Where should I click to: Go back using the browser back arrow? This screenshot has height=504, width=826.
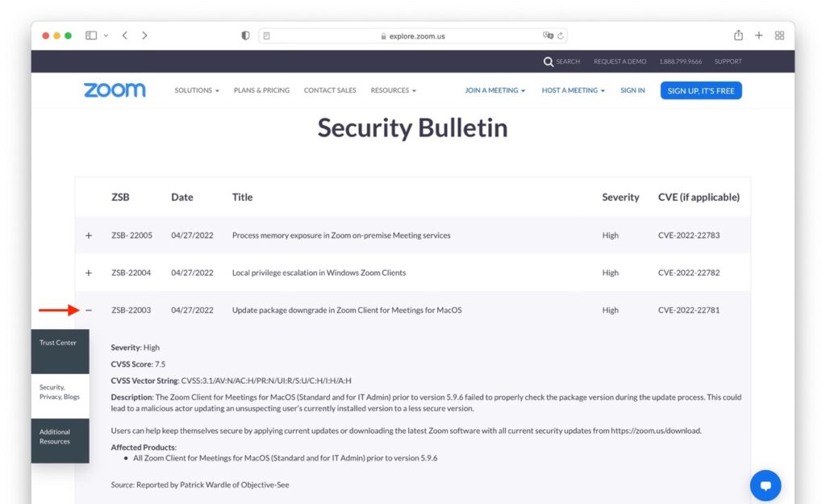(125, 35)
